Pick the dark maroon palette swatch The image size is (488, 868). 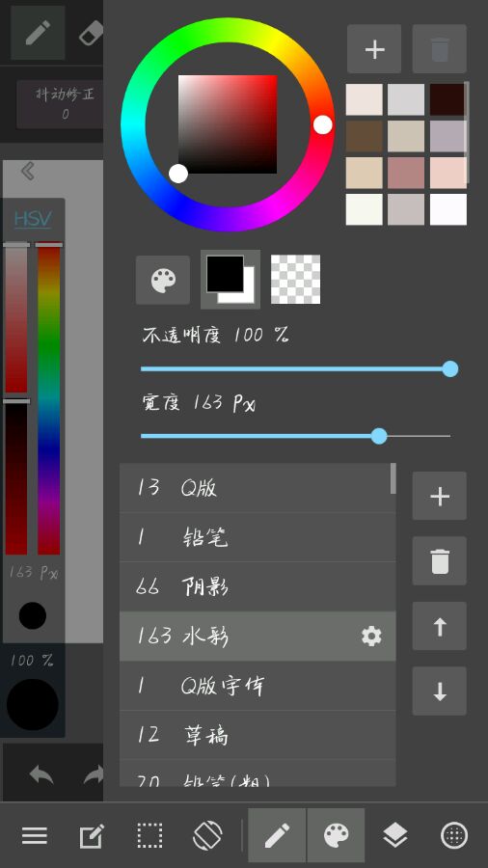447,99
